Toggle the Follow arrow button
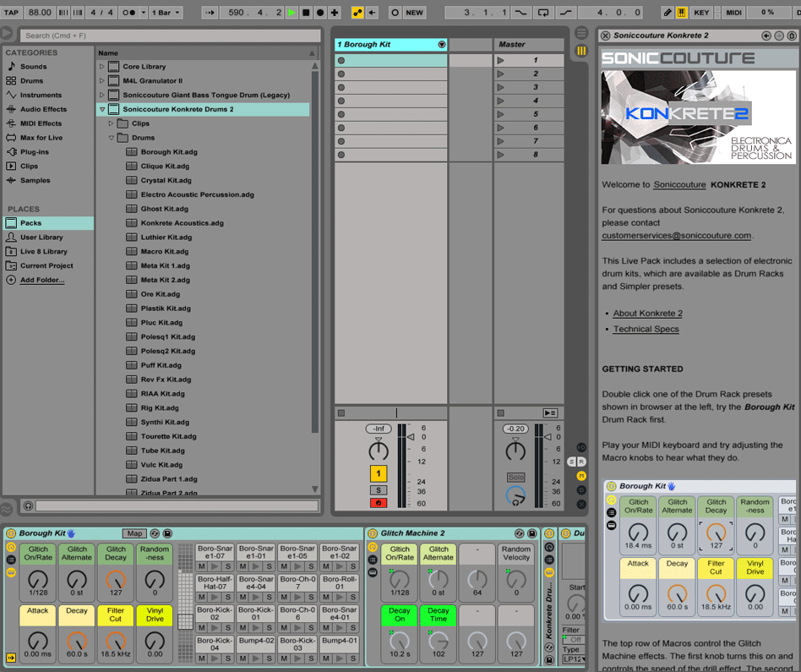 [x=210, y=13]
